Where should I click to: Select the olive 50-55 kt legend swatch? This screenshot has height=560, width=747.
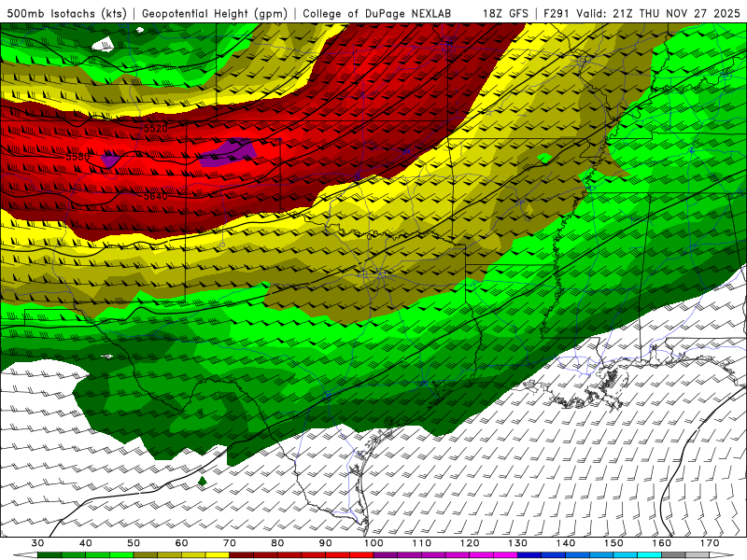[x=146, y=554]
